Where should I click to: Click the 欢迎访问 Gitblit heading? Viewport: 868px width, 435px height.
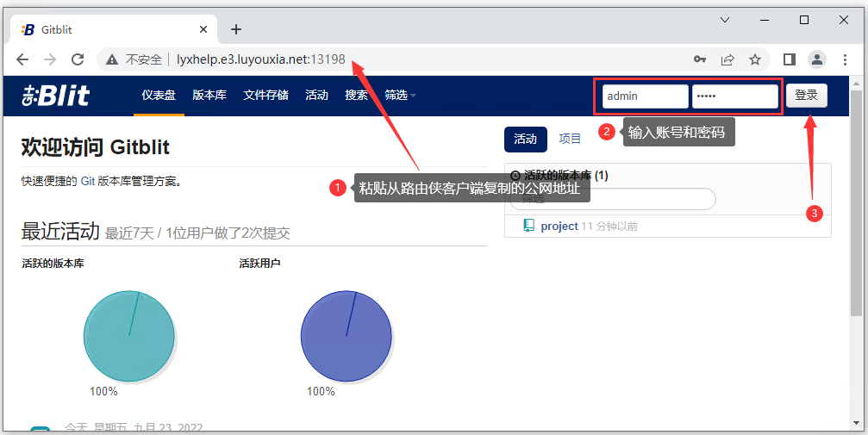pos(95,147)
